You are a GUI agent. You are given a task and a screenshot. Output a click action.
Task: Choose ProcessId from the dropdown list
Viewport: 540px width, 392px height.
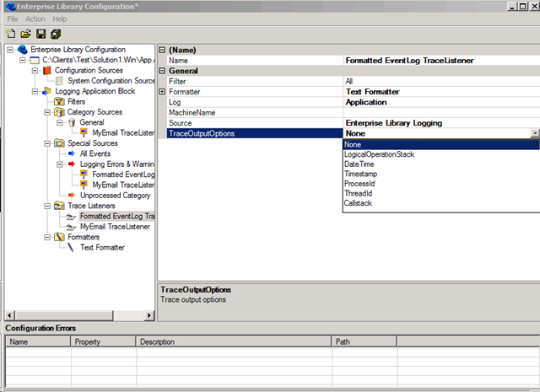click(441, 184)
